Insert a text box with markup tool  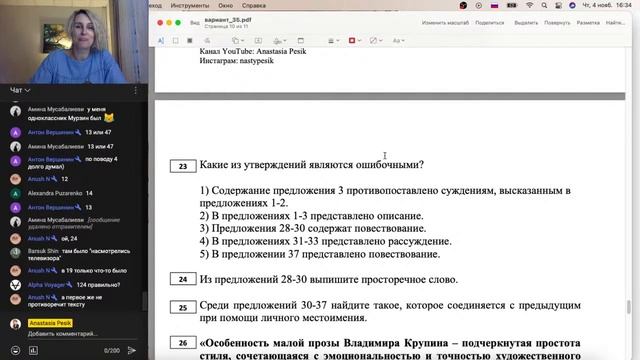[258, 40]
